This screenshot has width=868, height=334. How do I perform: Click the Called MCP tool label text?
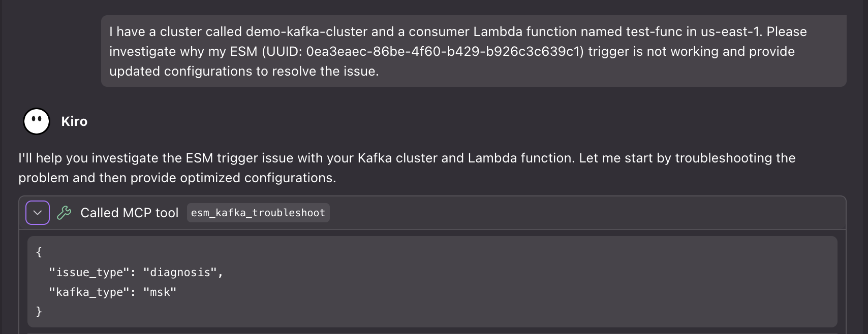tap(129, 212)
